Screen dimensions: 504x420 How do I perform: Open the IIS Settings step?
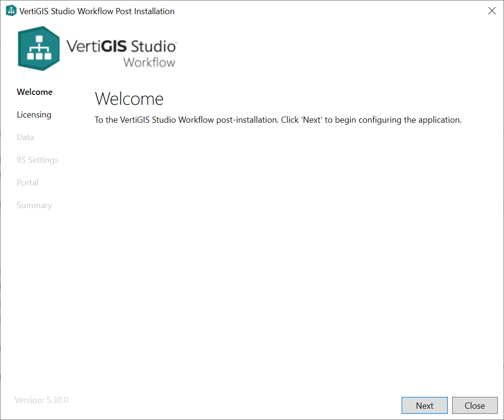[37, 160]
